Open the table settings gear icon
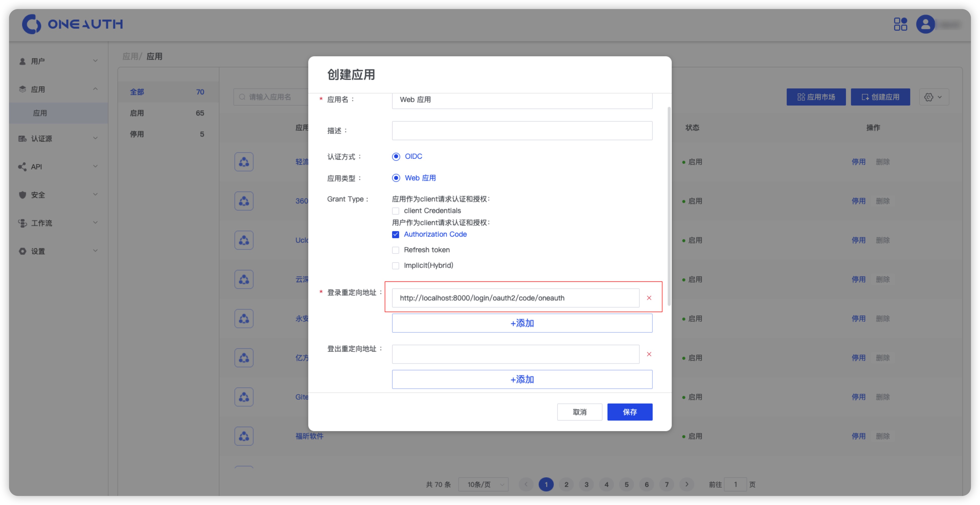 tap(929, 97)
